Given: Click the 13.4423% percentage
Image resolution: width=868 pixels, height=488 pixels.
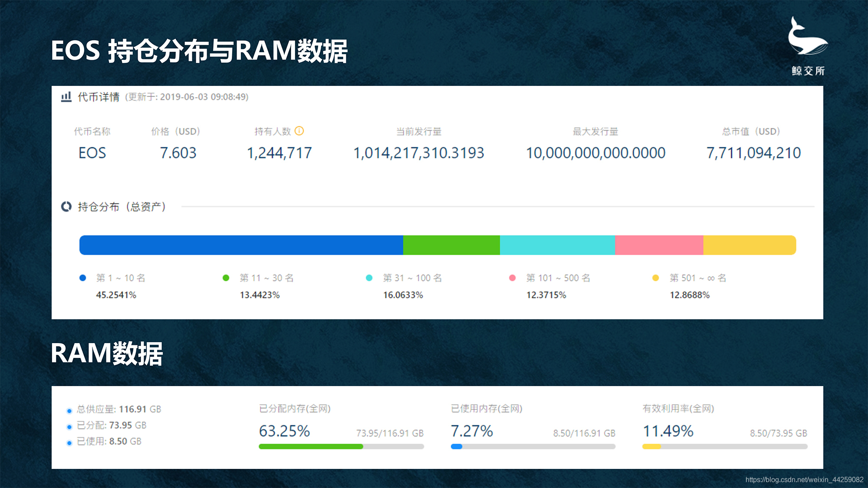Looking at the screenshot, I should 260,295.
